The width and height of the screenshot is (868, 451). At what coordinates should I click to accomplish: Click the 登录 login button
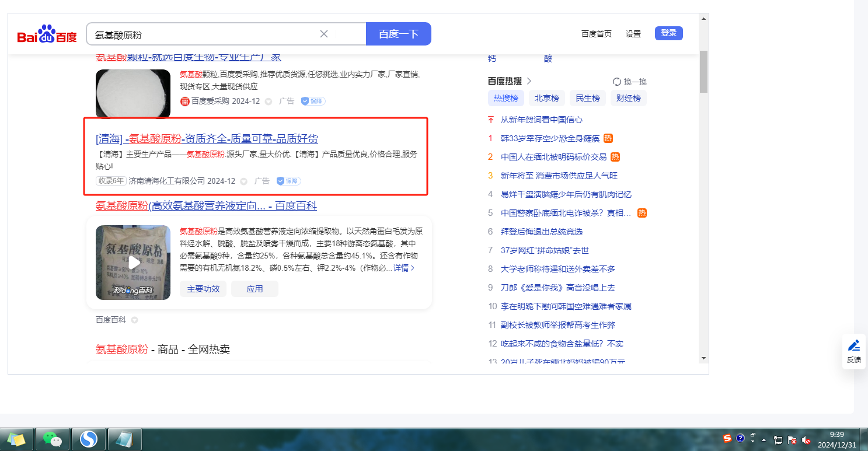pos(668,33)
